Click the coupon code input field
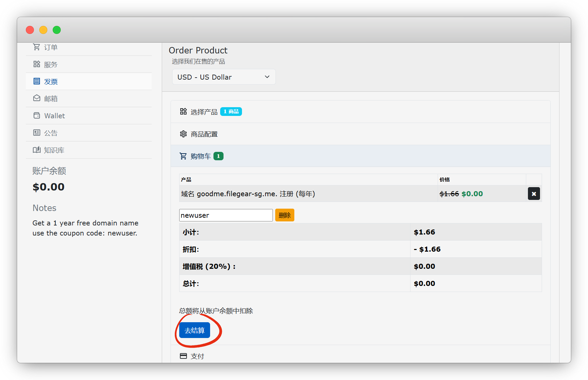Viewport: 588px width, 380px height. tap(226, 215)
